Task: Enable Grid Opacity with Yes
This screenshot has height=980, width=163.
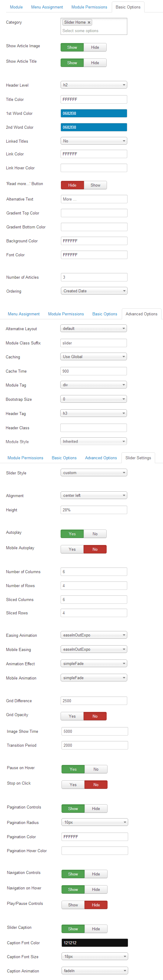Action: (x=72, y=716)
